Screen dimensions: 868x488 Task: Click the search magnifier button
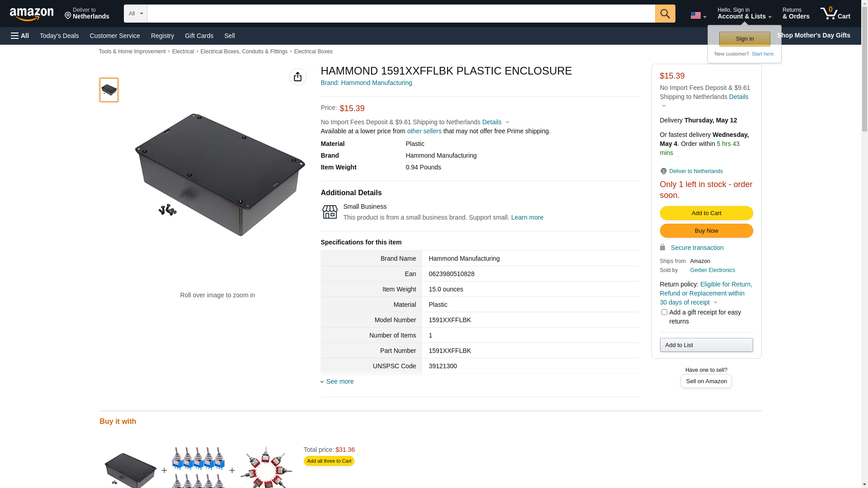coord(665,14)
